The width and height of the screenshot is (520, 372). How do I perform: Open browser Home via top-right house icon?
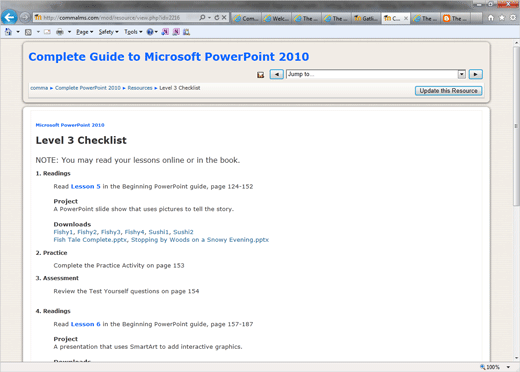tap(491, 18)
